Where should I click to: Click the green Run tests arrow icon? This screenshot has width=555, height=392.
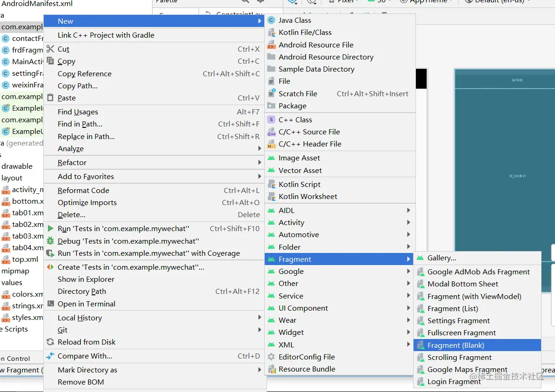[50, 228]
